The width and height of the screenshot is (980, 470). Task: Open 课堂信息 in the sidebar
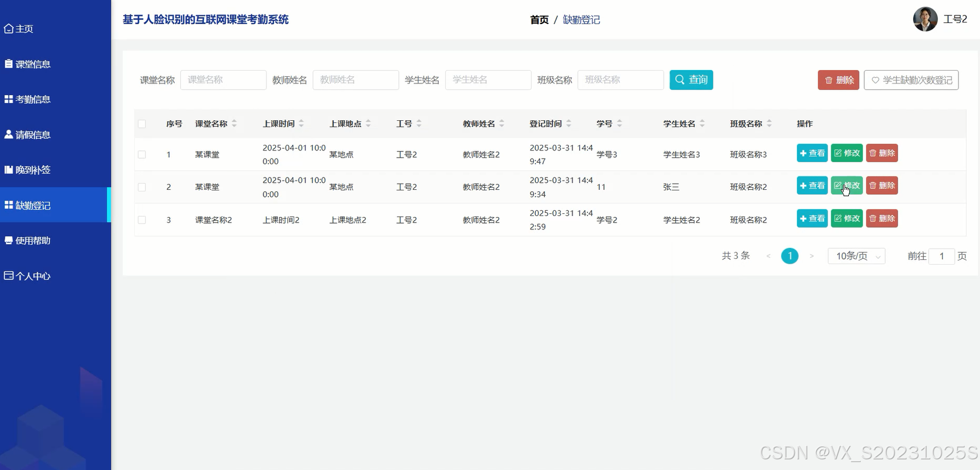(27, 64)
